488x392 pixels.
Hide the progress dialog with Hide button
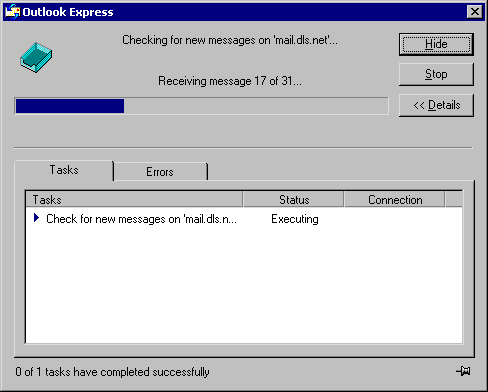(x=436, y=44)
